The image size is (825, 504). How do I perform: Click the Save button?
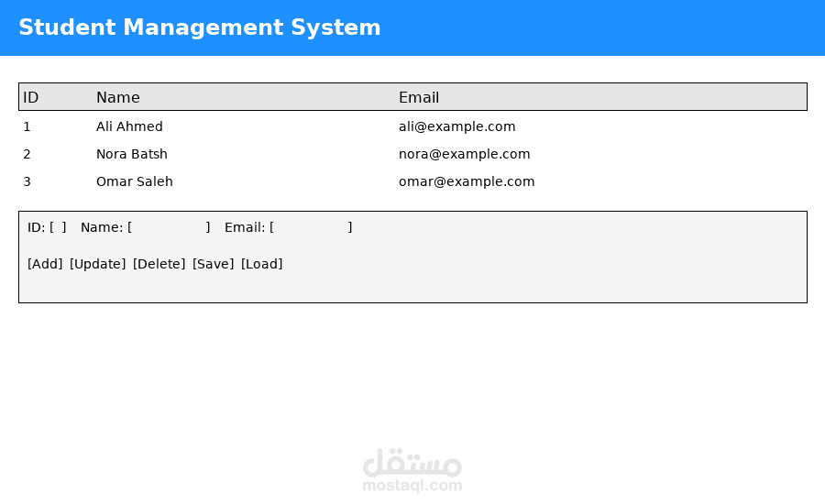click(x=213, y=264)
